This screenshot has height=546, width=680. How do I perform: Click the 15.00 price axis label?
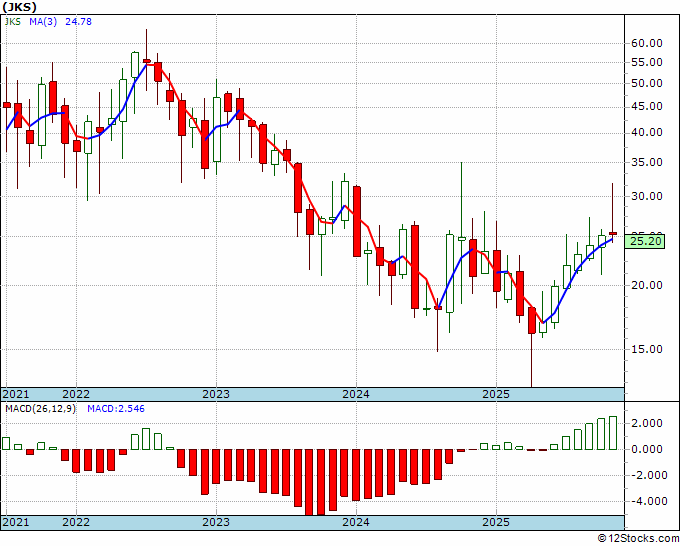tap(647, 349)
